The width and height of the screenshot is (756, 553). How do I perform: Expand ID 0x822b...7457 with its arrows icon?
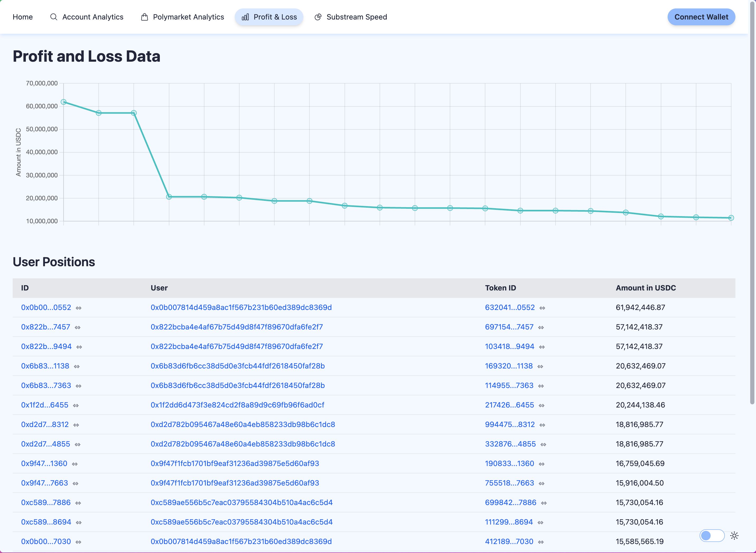pyautogui.click(x=77, y=327)
